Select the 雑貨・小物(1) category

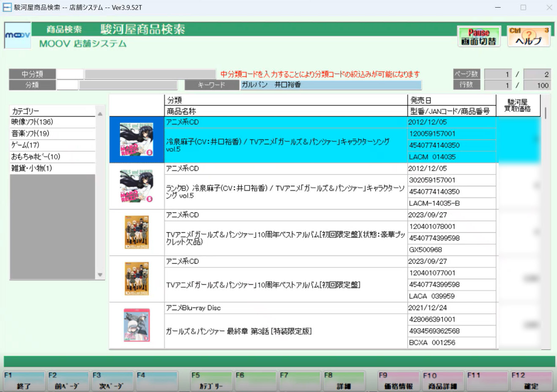pos(53,168)
